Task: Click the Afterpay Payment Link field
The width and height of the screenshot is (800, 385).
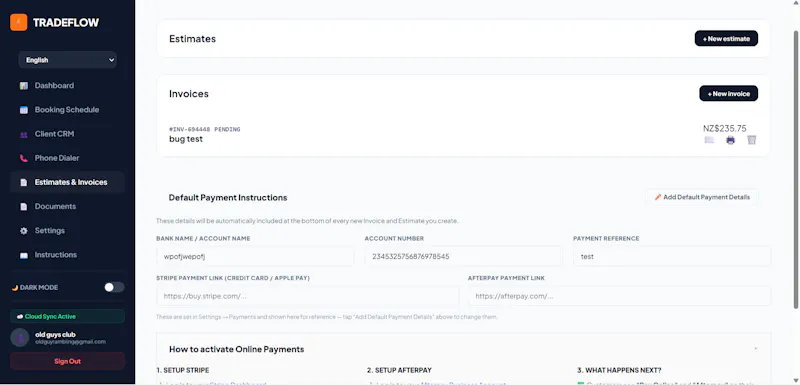Action: pyautogui.click(x=619, y=296)
